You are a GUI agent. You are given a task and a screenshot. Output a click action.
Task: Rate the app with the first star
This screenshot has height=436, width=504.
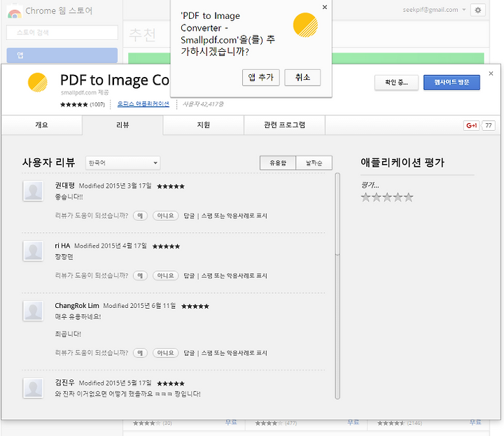(x=366, y=197)
